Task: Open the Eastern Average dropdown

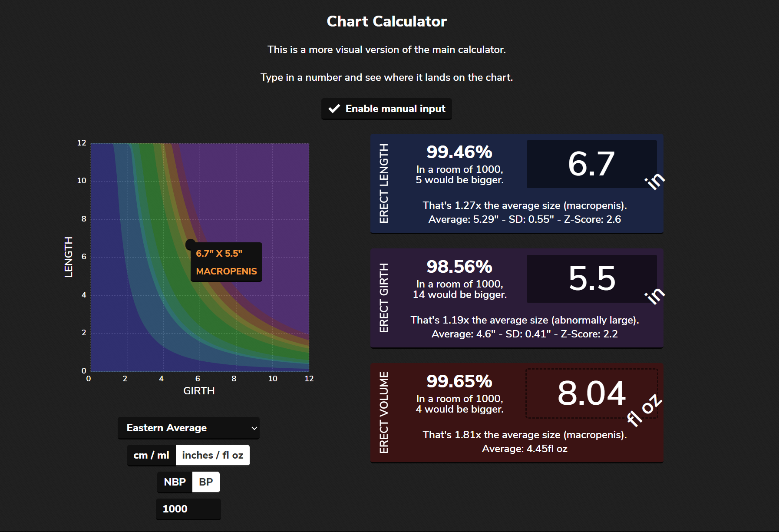Action: (x=188, y=428)
